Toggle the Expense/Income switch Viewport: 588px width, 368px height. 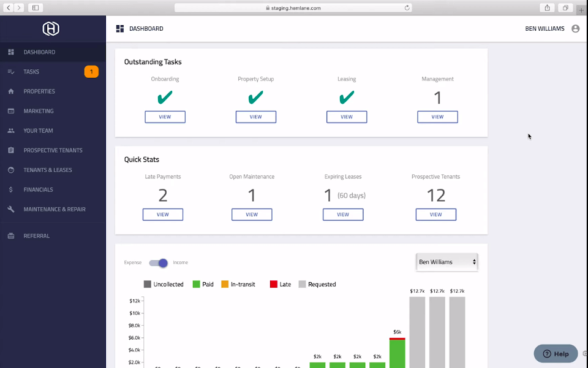click(158, 263)
